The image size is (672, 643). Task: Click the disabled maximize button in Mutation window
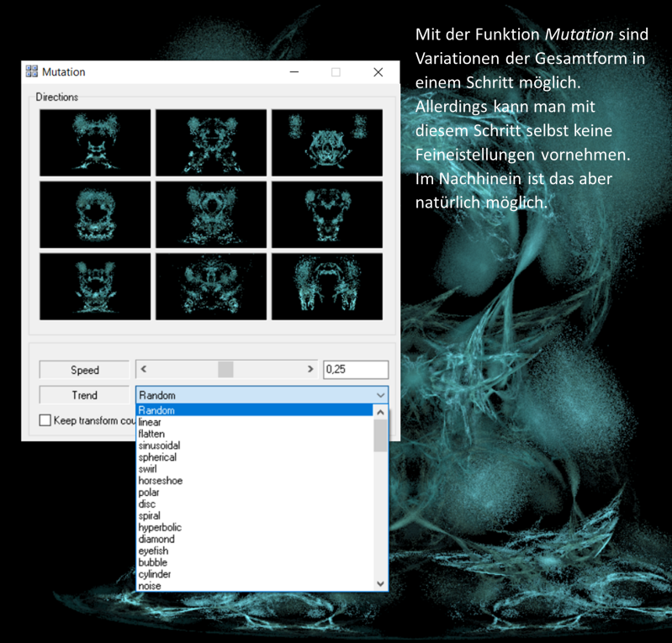[x=336, y=72]
